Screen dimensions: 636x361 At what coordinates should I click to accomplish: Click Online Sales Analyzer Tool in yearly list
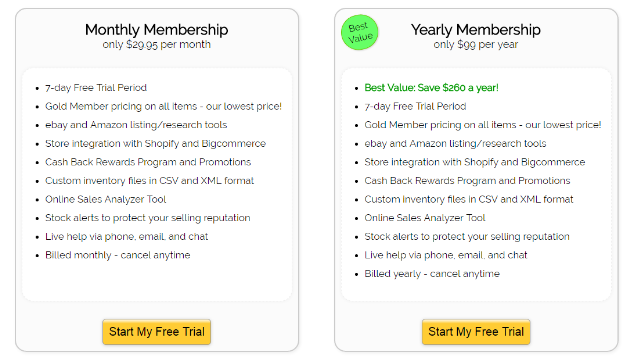pyautogui.click(x=425, y=218)
